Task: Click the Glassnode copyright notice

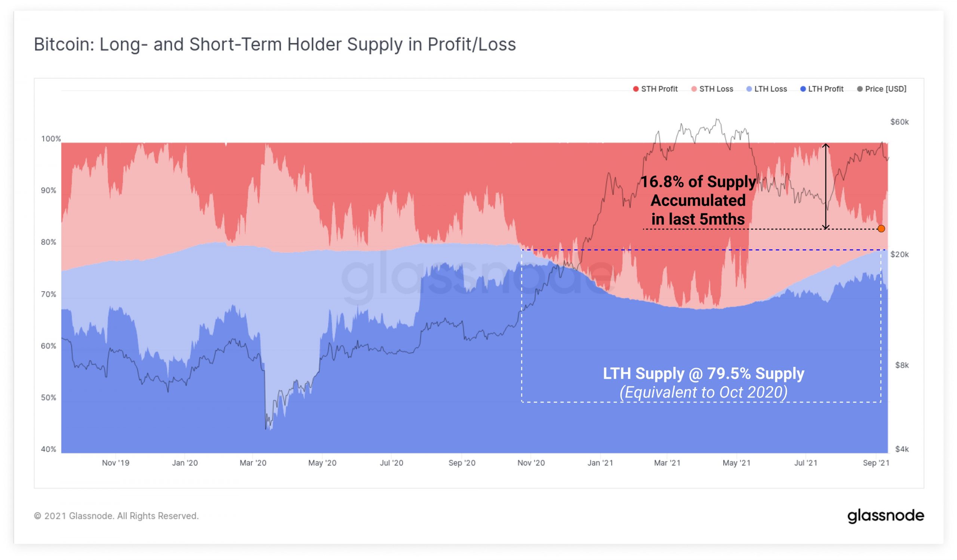Action: (116, 516)
